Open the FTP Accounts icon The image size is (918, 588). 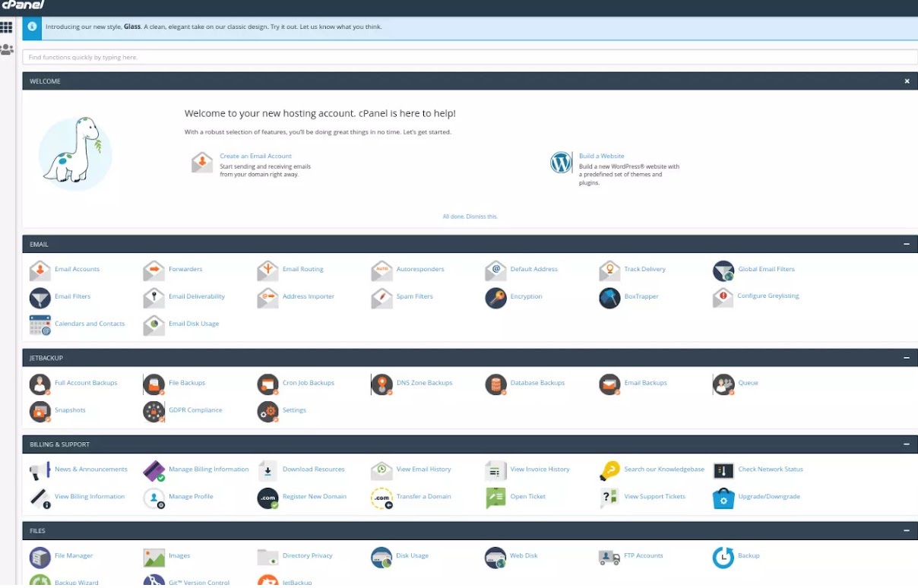[609, 558]
